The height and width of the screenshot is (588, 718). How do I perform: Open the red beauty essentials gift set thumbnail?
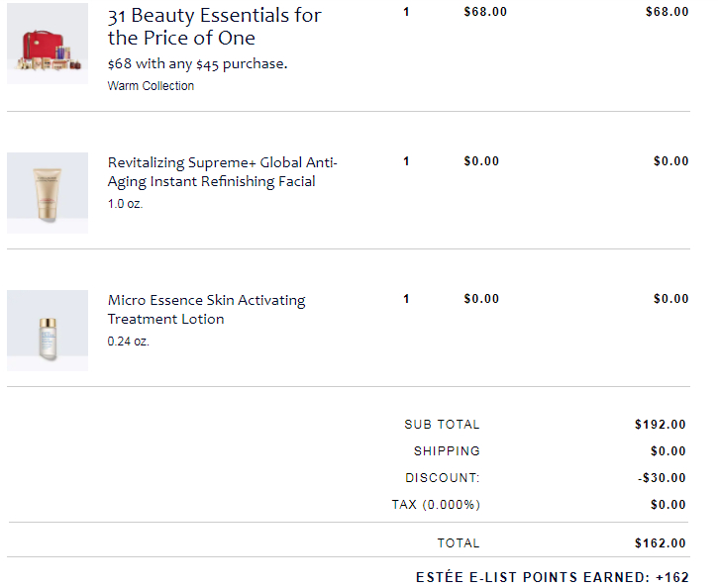[x=48, y=44]
